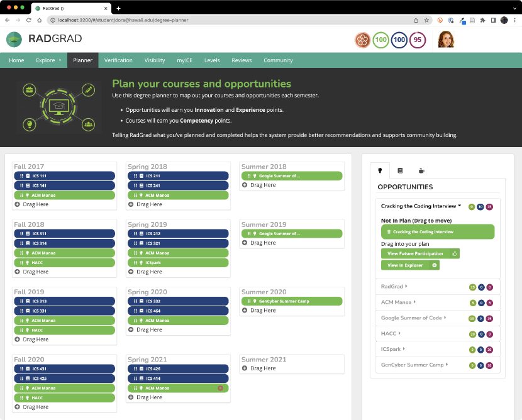Click the blue Competency score 100 circle
Screen dimensions: 522x420
399,40
